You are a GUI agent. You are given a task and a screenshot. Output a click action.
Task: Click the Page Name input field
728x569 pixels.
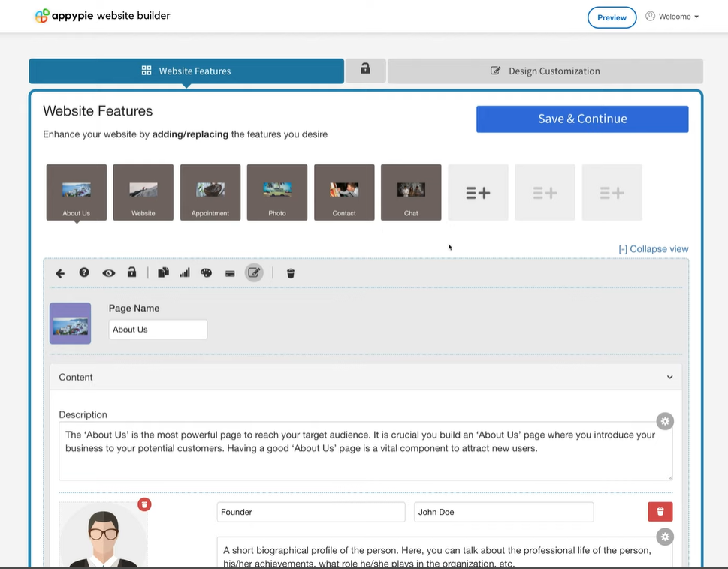158,330
